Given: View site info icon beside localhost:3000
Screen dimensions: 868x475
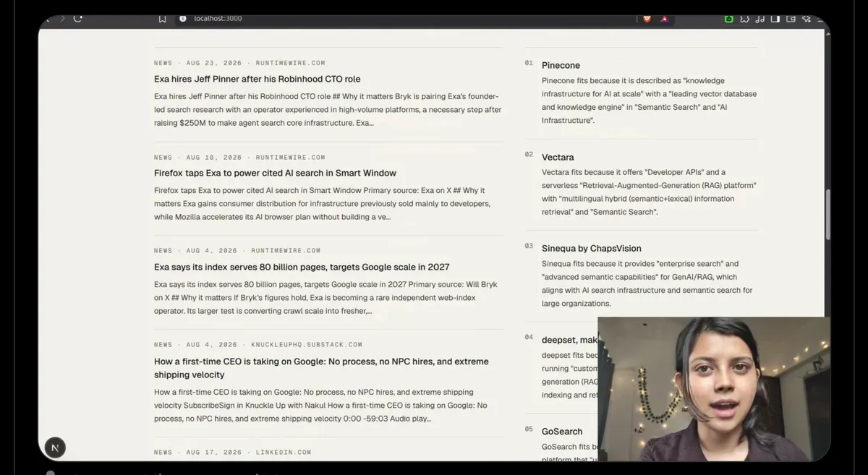Looking at the screenshot, I should (x=183, y=19).
